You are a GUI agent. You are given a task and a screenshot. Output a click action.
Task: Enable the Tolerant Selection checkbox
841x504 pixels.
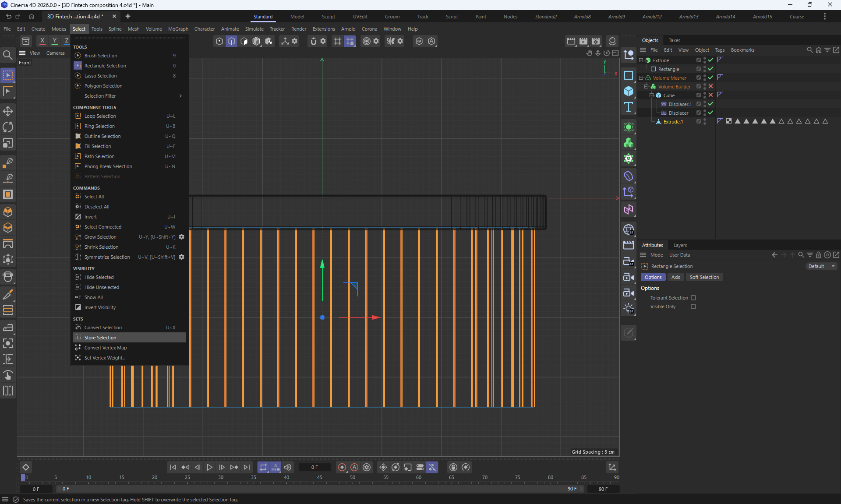pyautogui.click(x=693, y=298)
